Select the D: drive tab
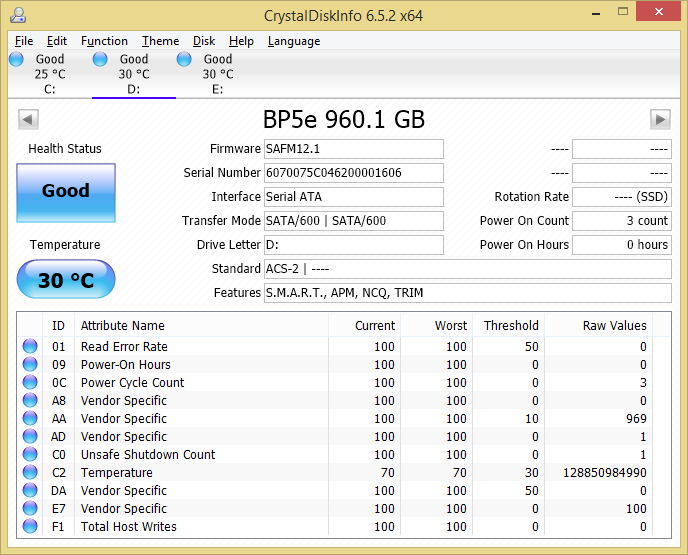Screen dimensions: 688x555 pos(133,74)
